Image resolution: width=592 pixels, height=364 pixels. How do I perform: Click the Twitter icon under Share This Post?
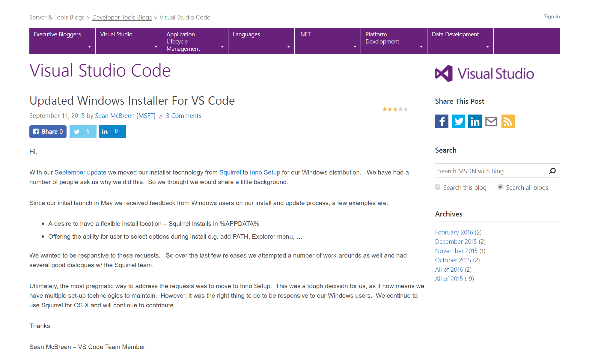[458, 121]
